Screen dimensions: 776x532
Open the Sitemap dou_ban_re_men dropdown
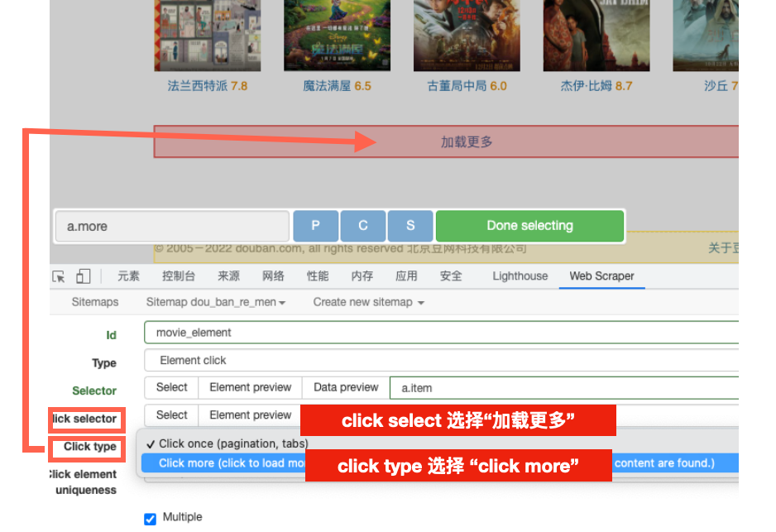pyautogui.click(x=216, y=303)
